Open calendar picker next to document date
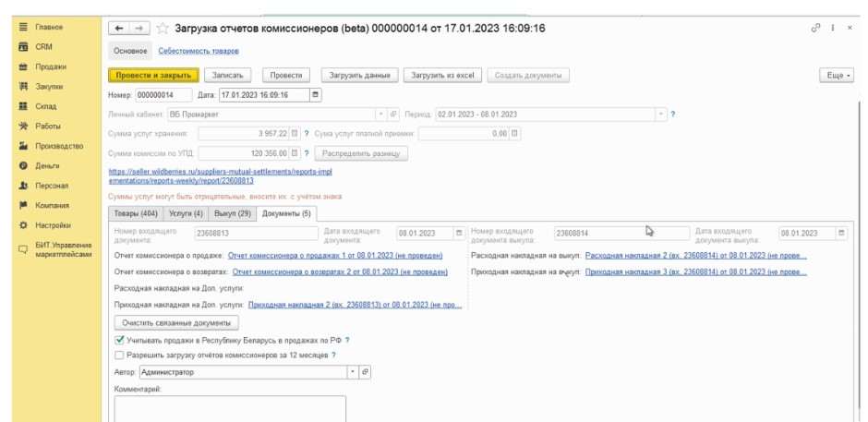The image size is (868, 422). click(x=316, y=94)
